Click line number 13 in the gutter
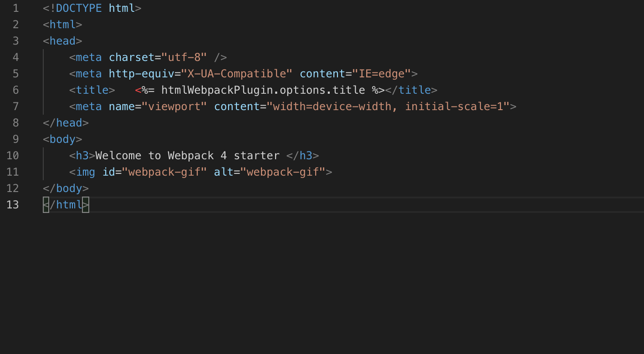 click(13, 205)
